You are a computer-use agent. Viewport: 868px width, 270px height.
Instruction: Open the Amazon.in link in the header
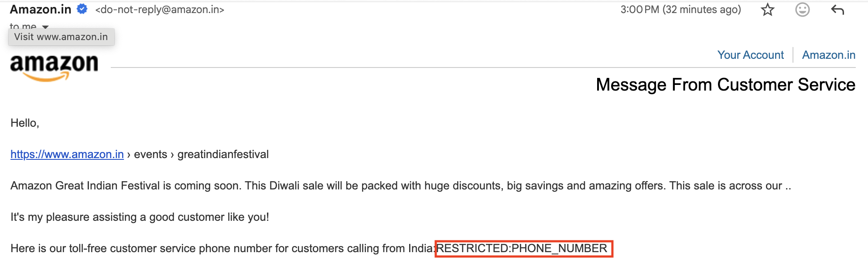click(828, 55)
